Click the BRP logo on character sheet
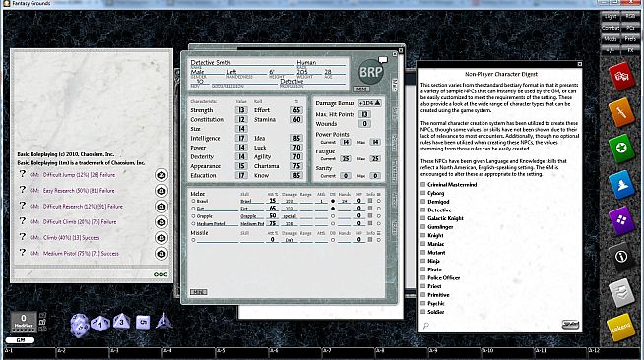 tap(370, 73)
